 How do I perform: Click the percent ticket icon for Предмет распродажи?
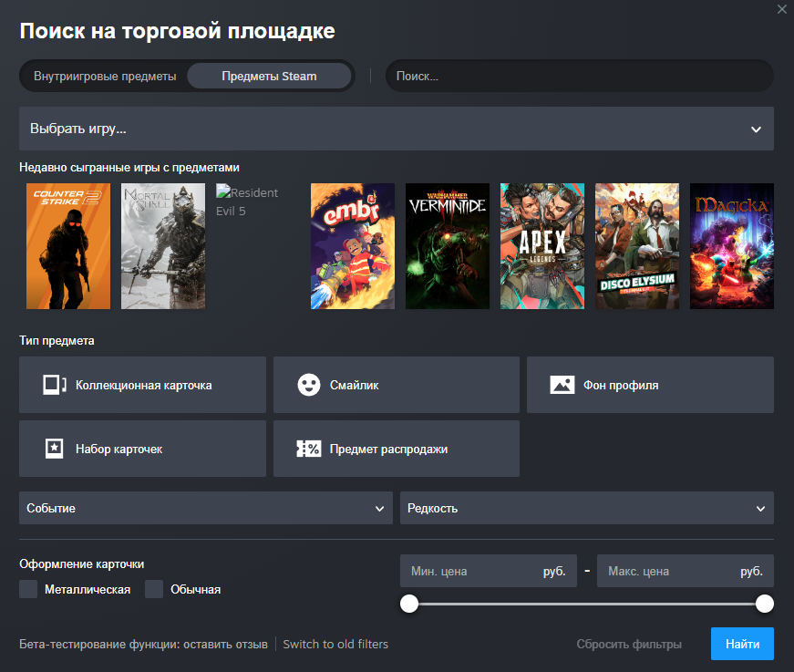point(309,449)
